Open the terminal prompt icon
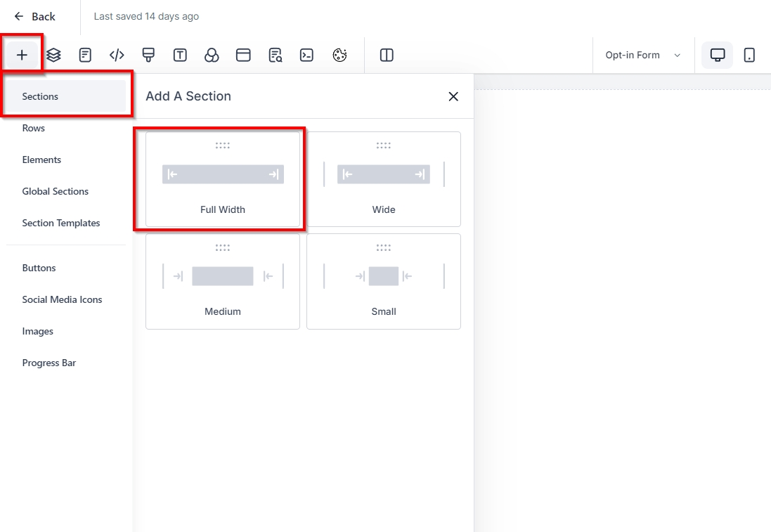Screen dimensions: 771x532 pyautogui.click(x=306, y=55)
